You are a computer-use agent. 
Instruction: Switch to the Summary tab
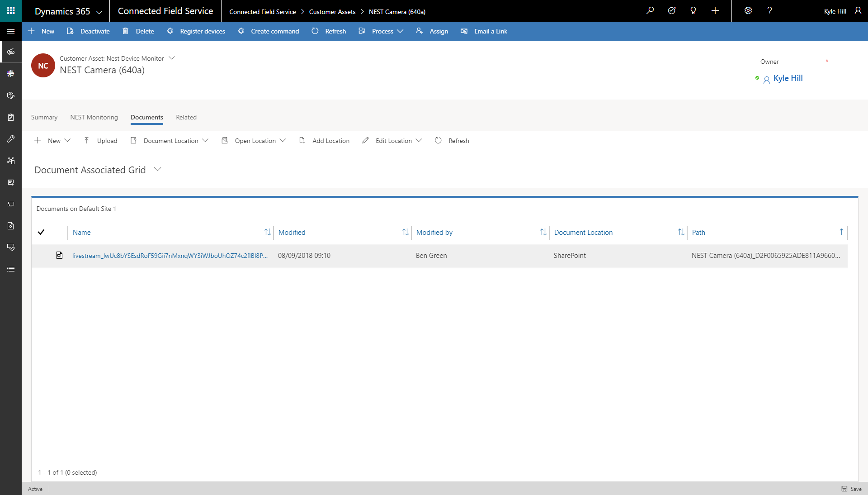(44, 117)
